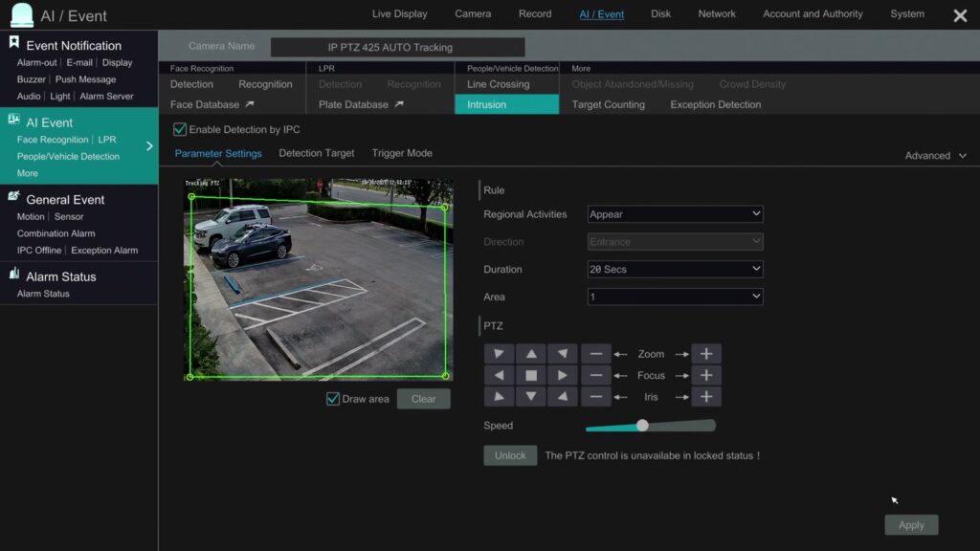Click General Event sidebar icon
The height and width of the screenshot is (551, 980).
[x=13, y=196]
